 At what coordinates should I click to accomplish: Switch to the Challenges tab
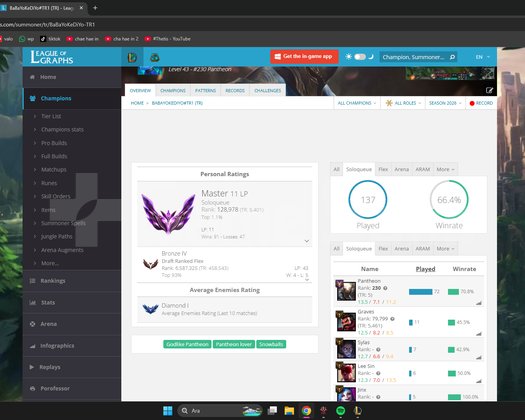pos(268,91)
